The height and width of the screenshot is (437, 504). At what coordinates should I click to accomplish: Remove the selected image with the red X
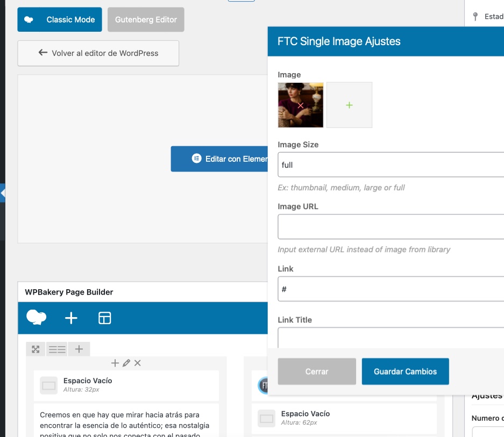point(301,106)
